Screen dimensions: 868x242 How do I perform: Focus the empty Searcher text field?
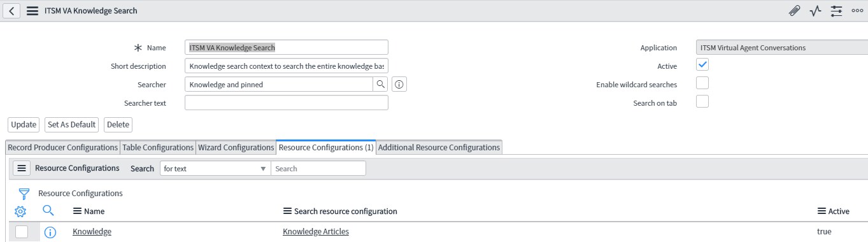pos(286,103)
